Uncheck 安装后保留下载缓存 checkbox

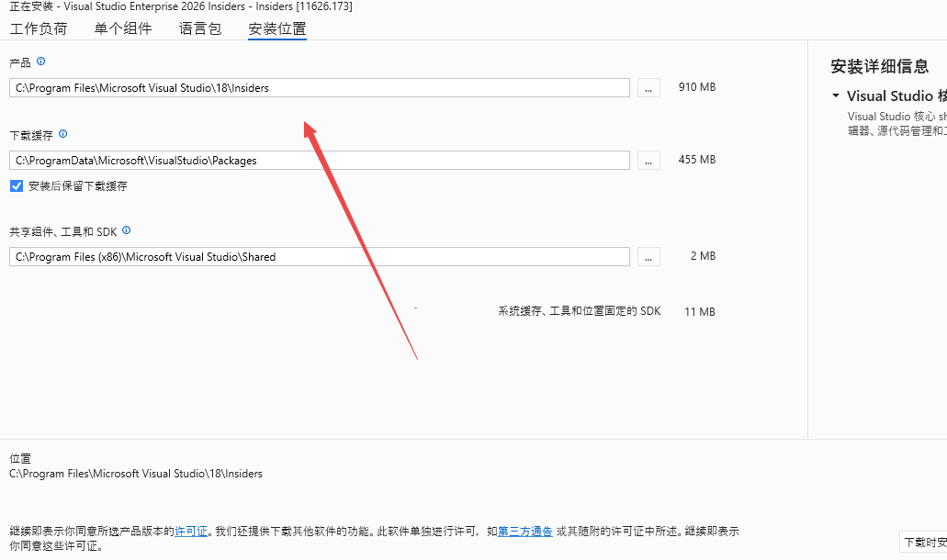click(17, 185)
